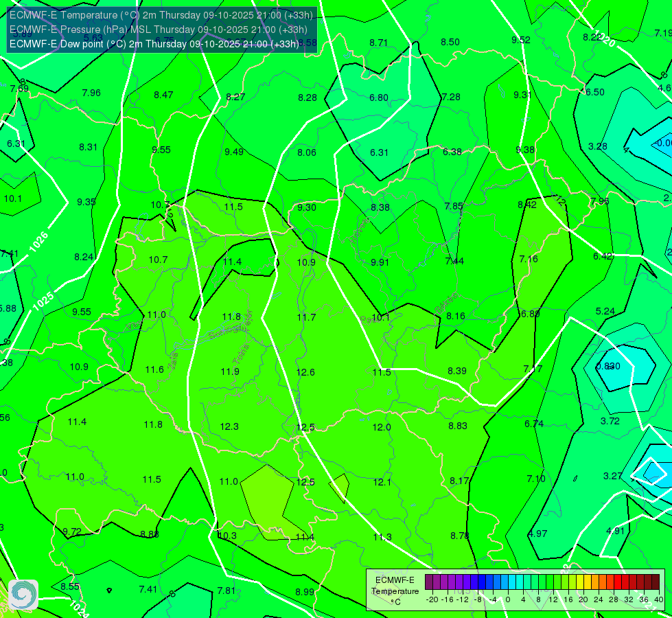Image resolution: width=672 pixels, height=618 pixels.
Task: Click the Zala county label
Action: 173,362
